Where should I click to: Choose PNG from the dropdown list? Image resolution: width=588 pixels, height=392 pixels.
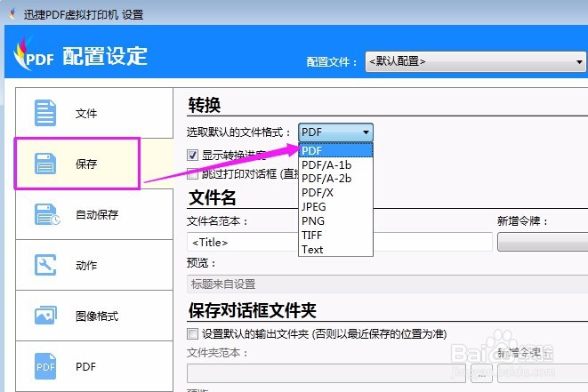[x=335, y=221]
